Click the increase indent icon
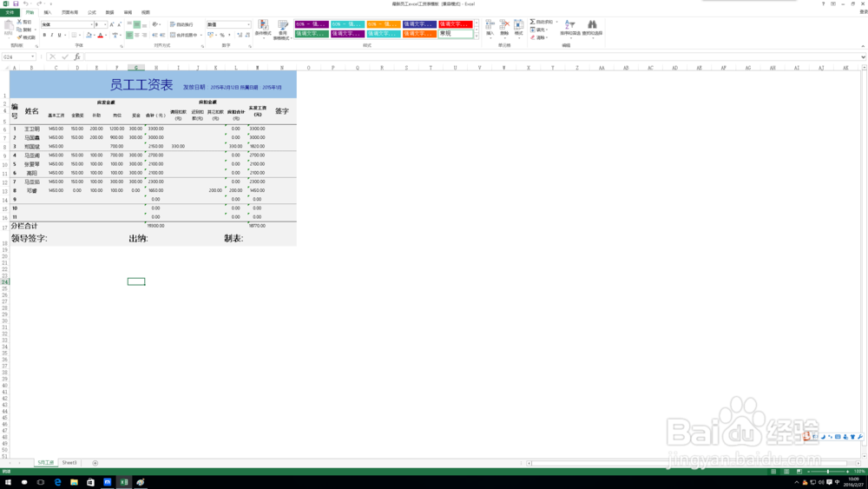868x489 pixels. tap(162, 35)
